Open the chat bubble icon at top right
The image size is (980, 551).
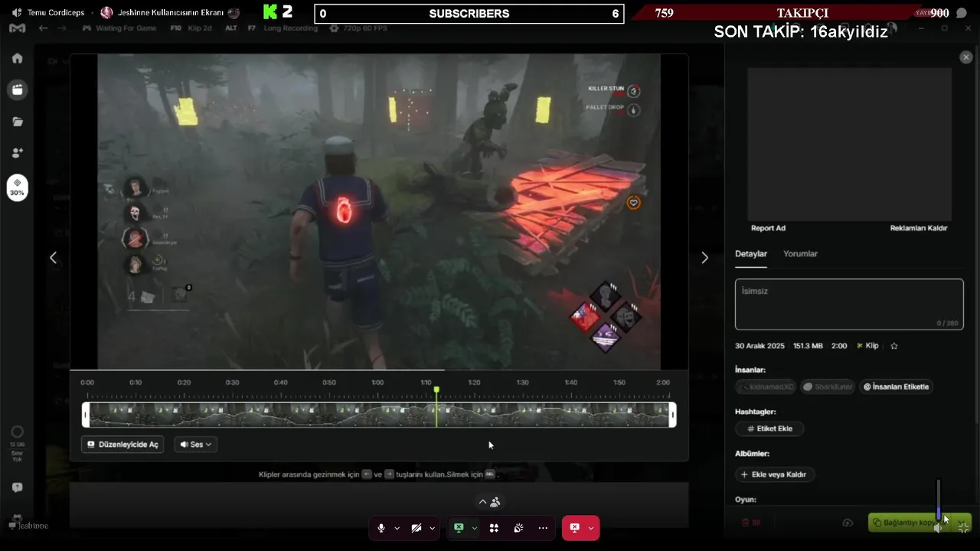962,13
